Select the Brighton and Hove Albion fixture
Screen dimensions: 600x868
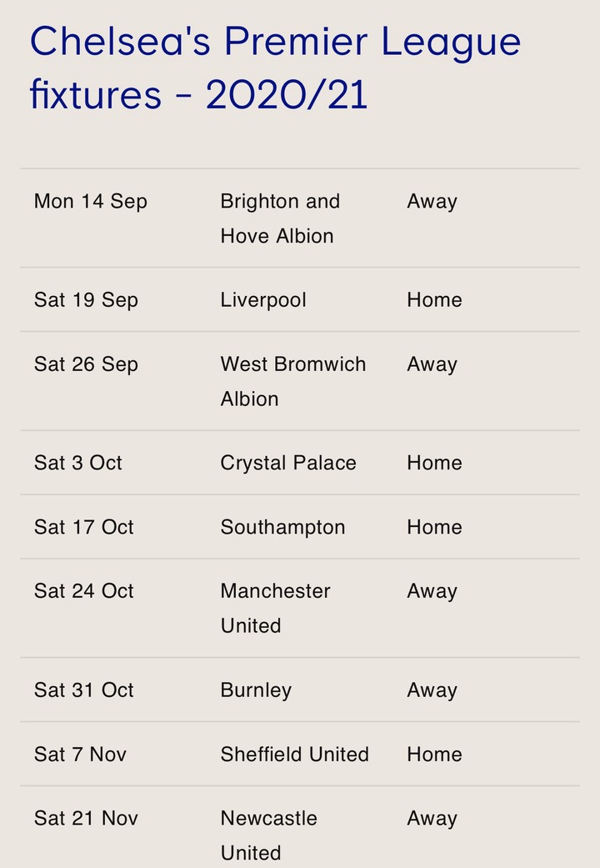[x=280, y=218]
